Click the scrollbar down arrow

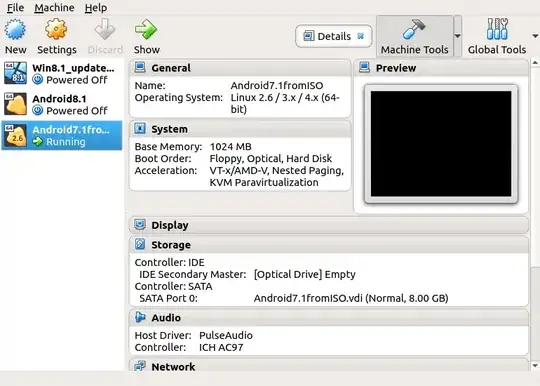535,366
